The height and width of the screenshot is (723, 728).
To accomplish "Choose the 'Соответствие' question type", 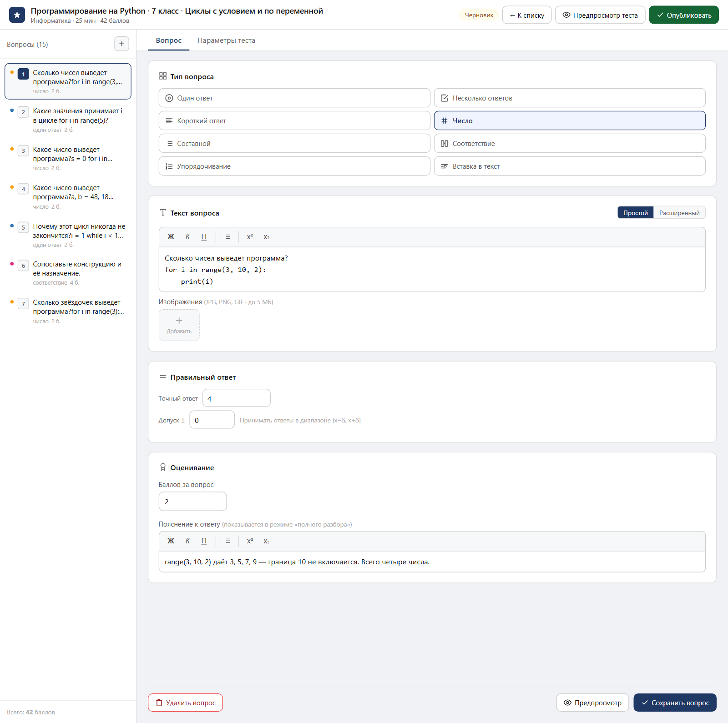I will click(x=570, y=144).
